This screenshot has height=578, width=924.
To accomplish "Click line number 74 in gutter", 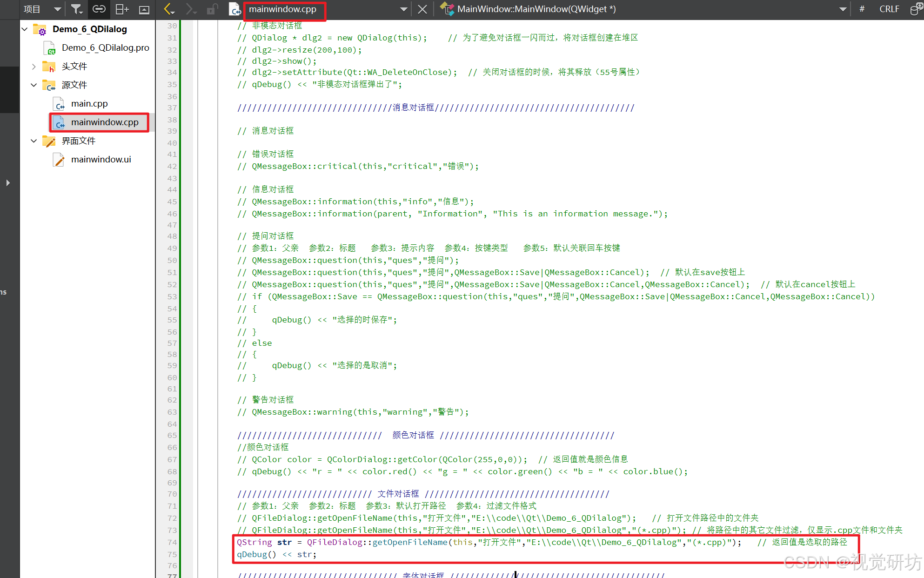I will [172, 542].
